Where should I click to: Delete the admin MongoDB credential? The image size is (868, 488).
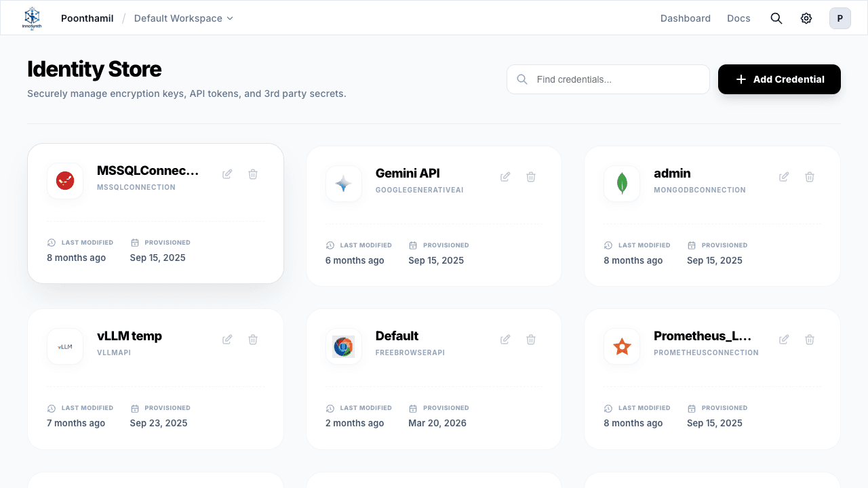pyautogui.click(x=810, y=177)
